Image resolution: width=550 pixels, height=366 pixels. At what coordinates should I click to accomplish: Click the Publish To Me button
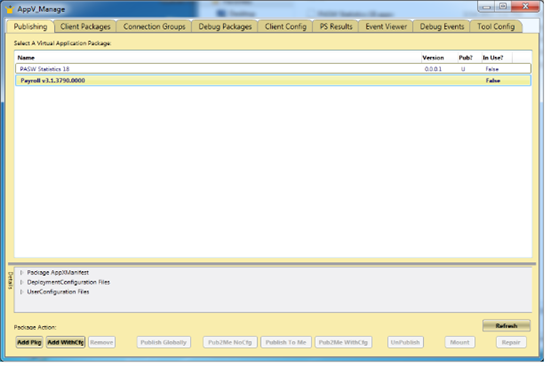[286, 342]
